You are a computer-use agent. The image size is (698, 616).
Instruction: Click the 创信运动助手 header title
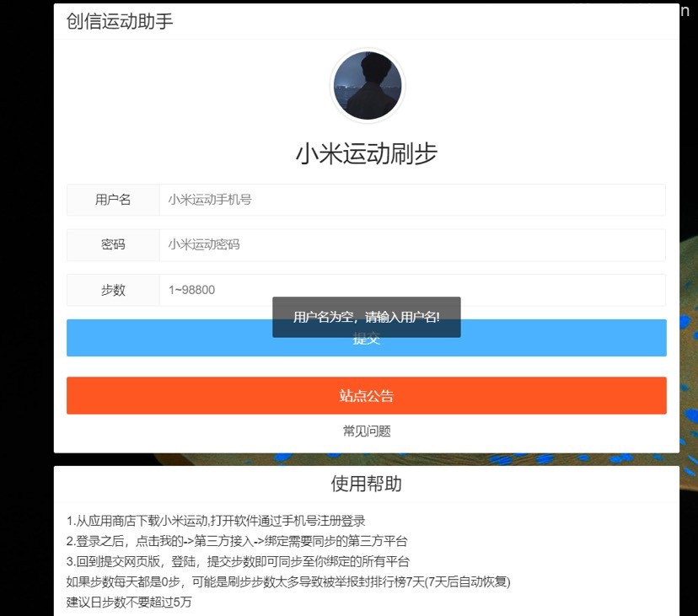coord(120,21)
